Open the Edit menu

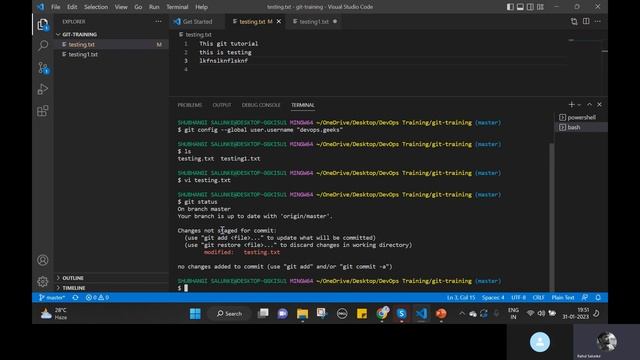point(72,7)
